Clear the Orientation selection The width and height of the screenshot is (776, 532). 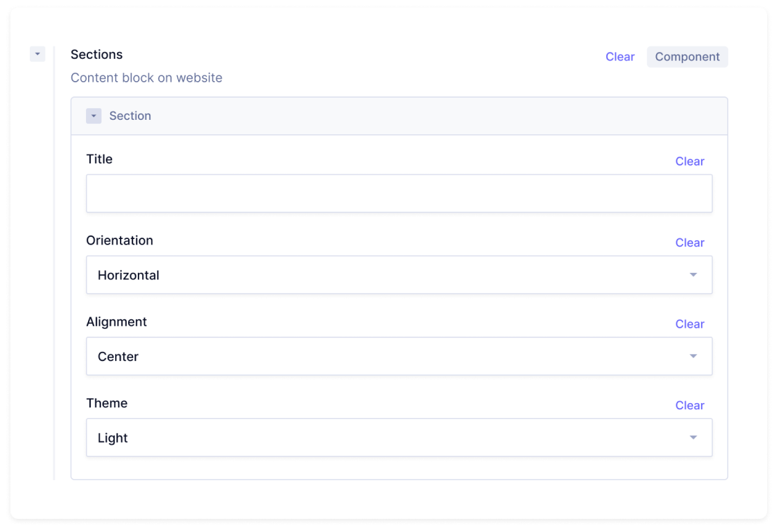pyautogui.click(x=690, y=242)
